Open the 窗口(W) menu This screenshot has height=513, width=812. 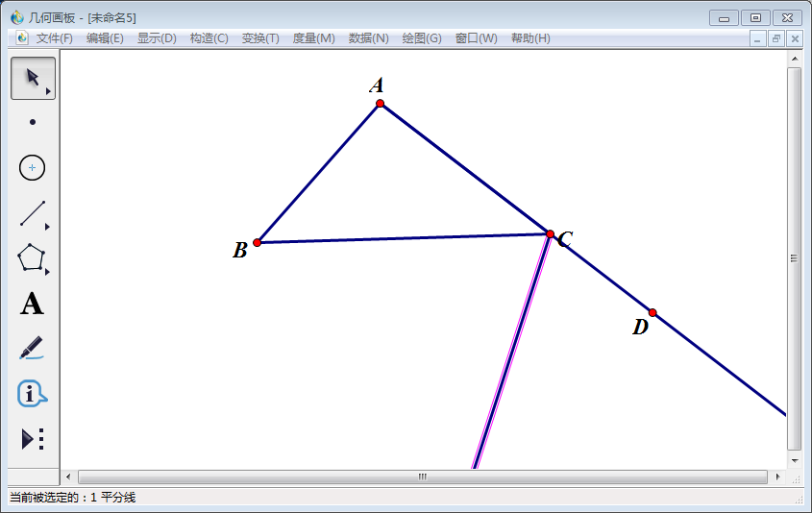coord(477,38)
